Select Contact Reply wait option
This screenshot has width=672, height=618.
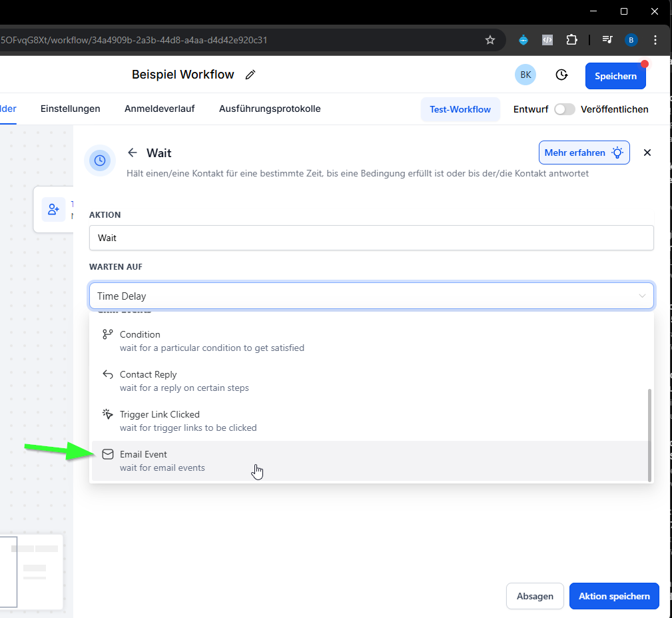[x=370, y=381]
